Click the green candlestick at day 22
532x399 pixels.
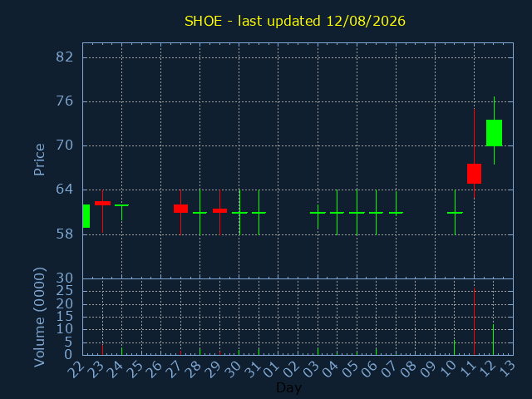86,216
